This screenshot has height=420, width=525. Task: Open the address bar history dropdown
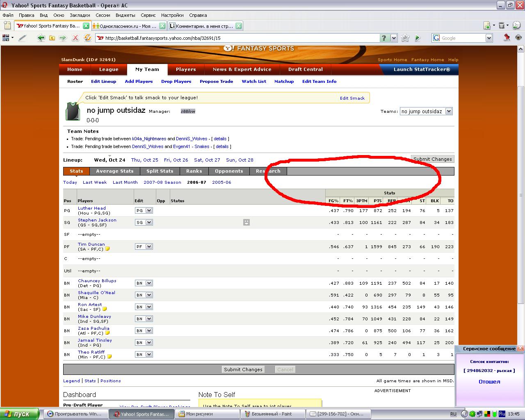tap(394, 38)
